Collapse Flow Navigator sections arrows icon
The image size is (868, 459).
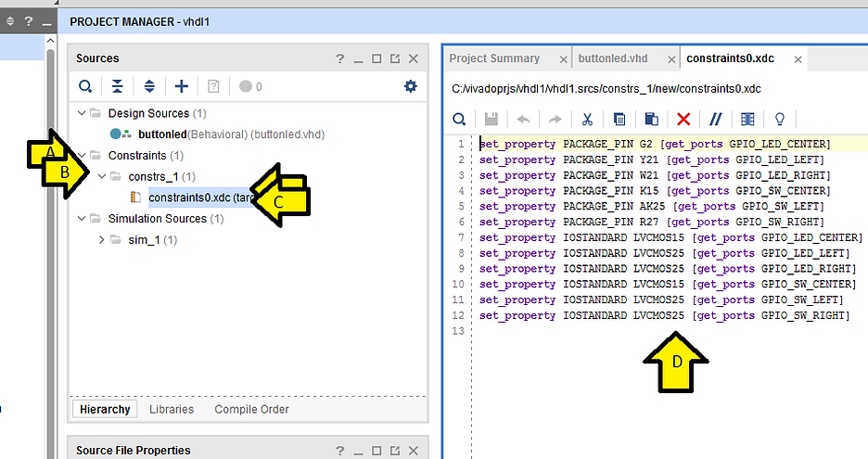[x=10, y=21]
